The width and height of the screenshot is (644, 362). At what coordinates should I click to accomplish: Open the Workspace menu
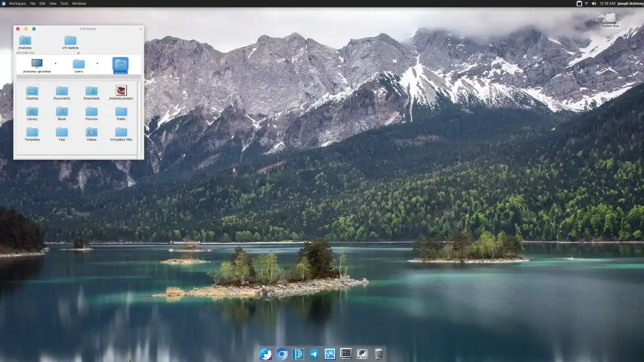coord(18,3)
